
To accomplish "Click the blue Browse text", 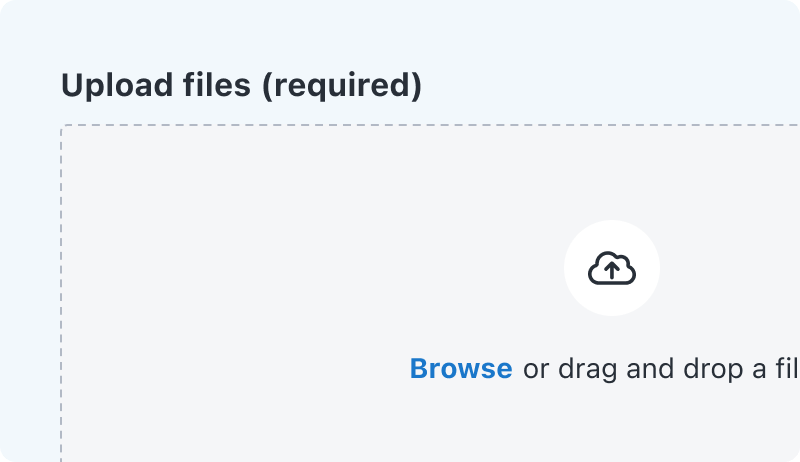I will click(461, 369).
